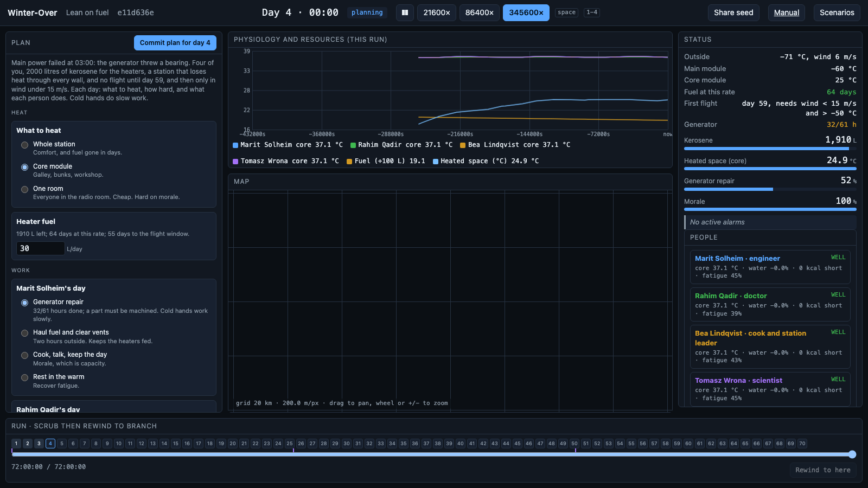Toggle Tomasz Wrona core legend swatch

pyautogui.click(x=235, y=162)
